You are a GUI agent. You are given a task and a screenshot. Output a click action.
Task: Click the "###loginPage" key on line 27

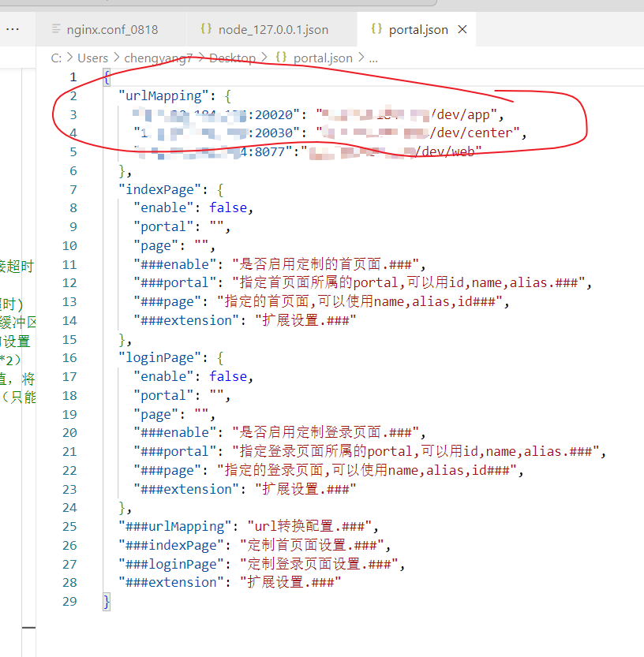click(x=171, y=564)
